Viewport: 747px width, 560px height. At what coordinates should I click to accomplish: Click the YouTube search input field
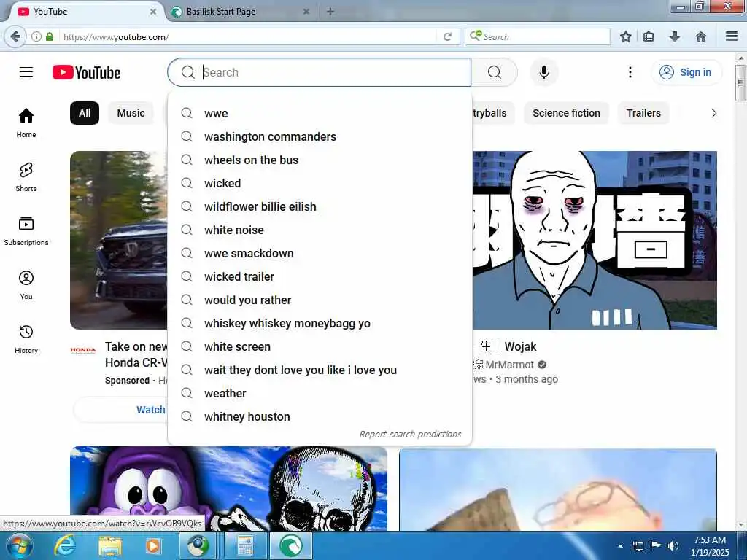320,72
